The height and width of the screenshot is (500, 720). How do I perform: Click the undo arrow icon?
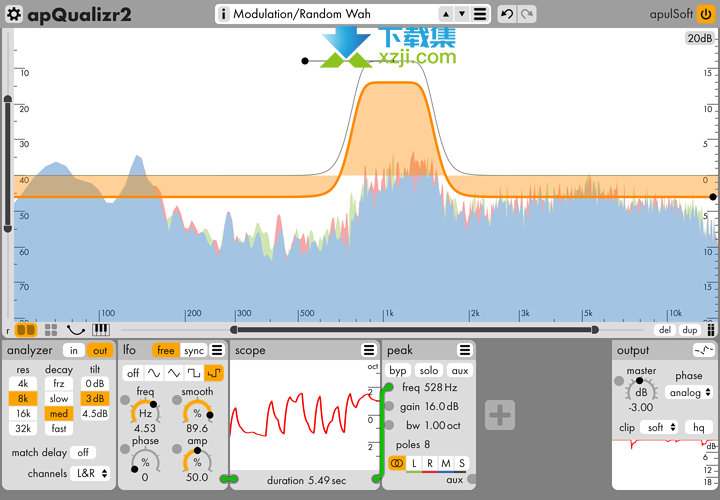(x=507, y=14)
